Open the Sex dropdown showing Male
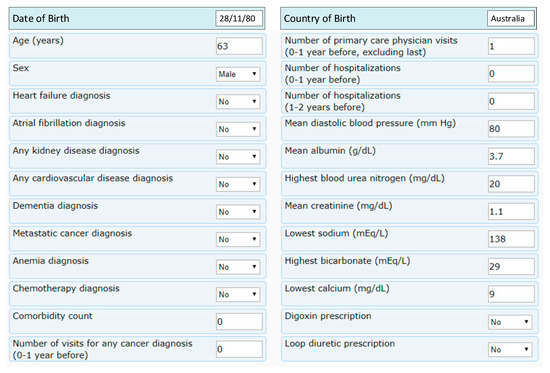The height and width of the screenshot is (373, 550). tap(238, 74)
